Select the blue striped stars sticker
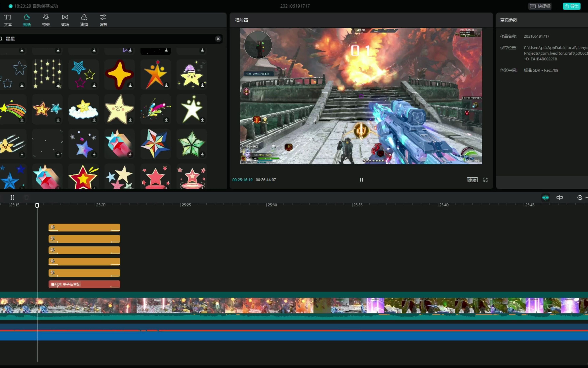Viewport: 588px width, 368px height. point(83,74)
